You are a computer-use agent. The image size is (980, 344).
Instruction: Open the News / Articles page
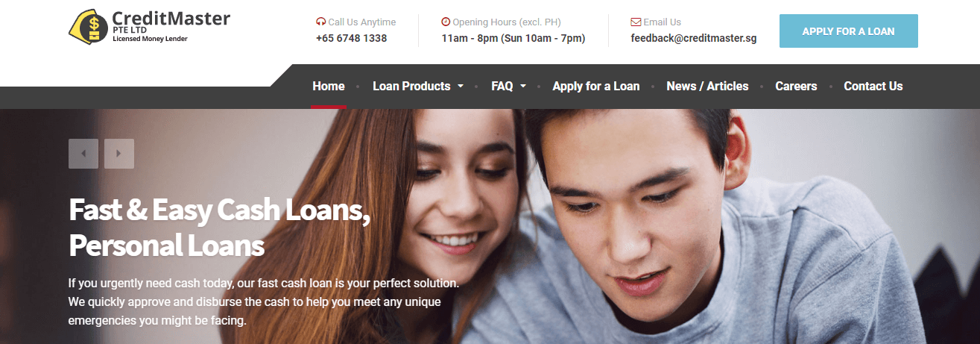[x=707, y=87]
